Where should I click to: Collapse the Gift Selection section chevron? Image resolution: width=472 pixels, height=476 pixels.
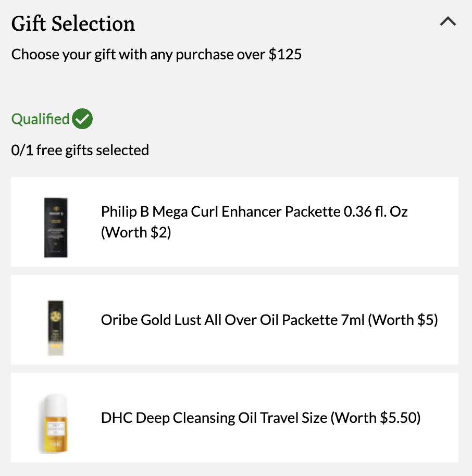(x=448, y=21)
